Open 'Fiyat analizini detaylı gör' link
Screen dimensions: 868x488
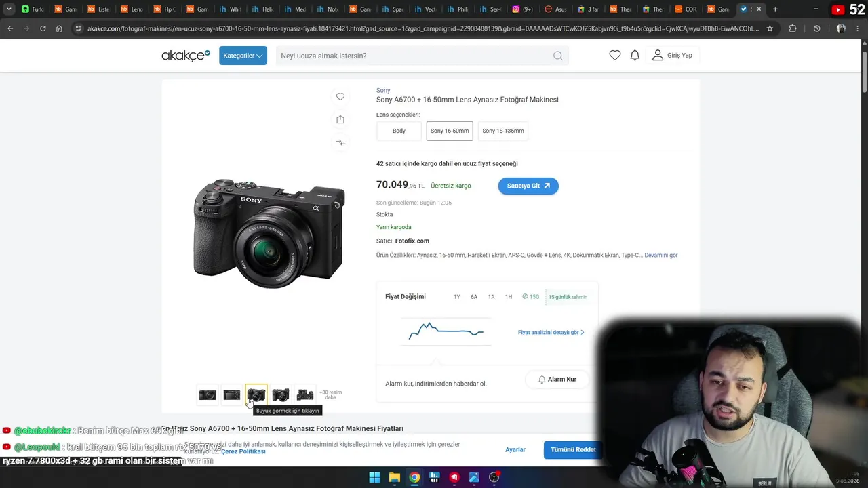[551, 333]
